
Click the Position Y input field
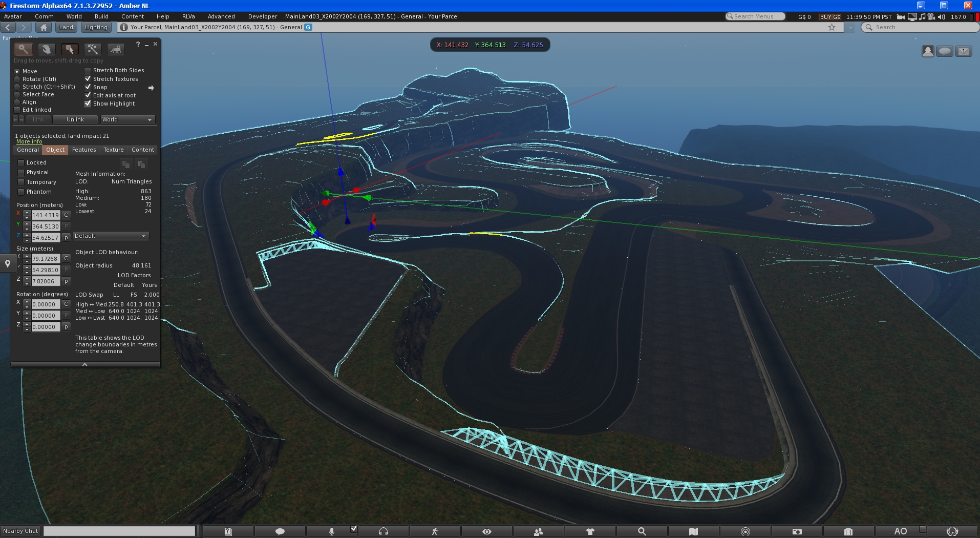tap(46, 226)
